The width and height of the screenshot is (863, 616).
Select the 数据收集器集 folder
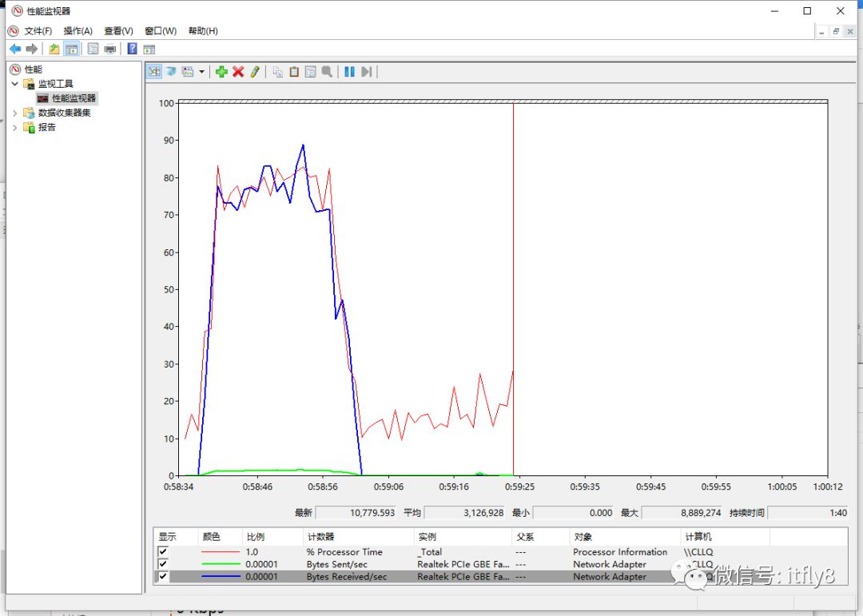(64, 113)
